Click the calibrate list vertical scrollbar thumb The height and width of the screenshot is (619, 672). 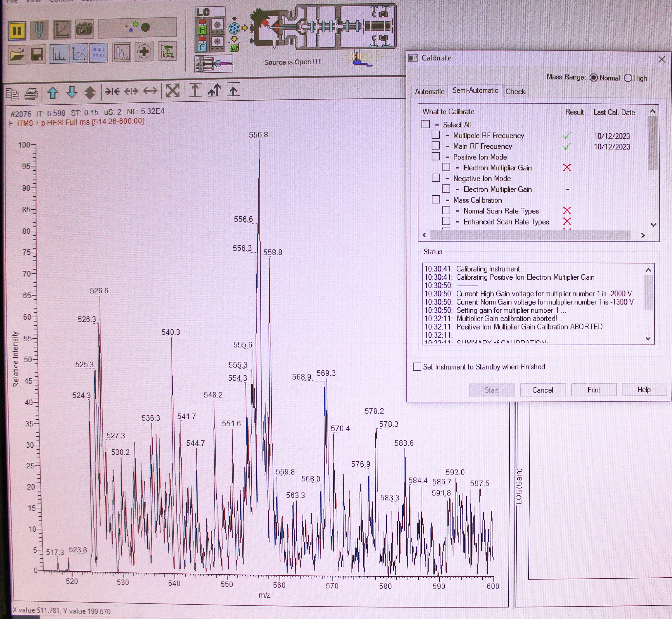tap(653, 143)
